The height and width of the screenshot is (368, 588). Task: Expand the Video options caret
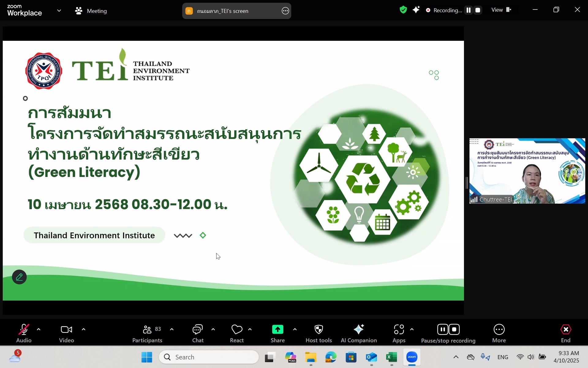coord(84,329)
